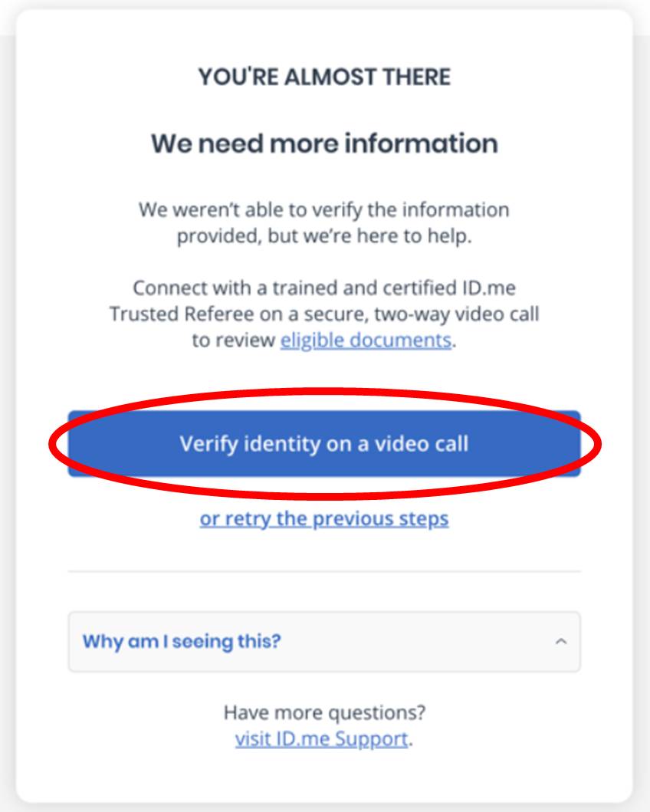Visit the ID.me Support link
Screen dimensions: 650x812
click(321, 739)
